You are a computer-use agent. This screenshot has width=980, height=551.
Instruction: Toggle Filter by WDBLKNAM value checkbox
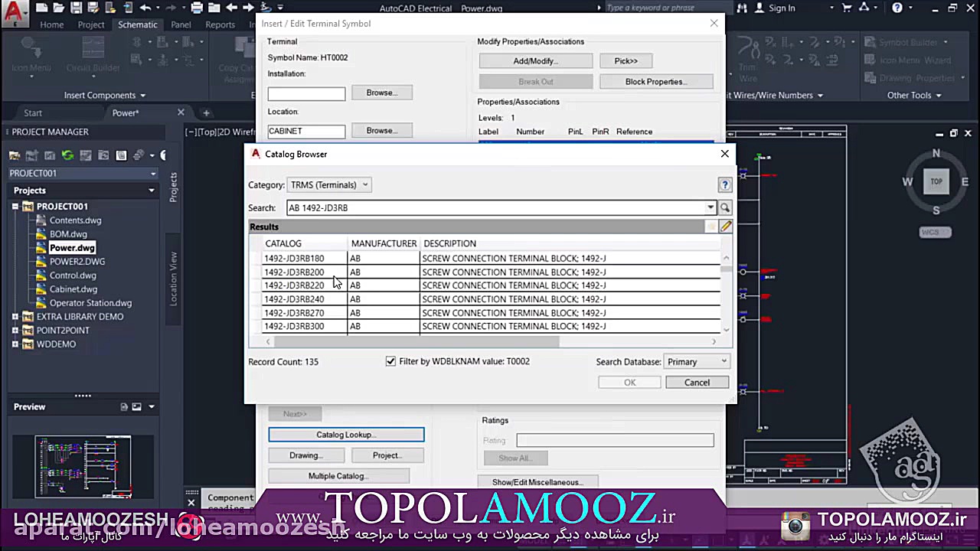[390, 361]
